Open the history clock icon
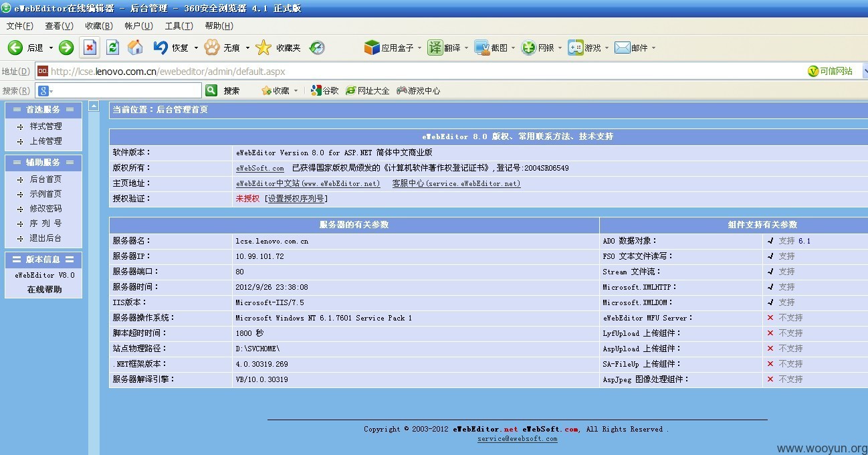The image size is (868, 455). click(x=317, y=48)
